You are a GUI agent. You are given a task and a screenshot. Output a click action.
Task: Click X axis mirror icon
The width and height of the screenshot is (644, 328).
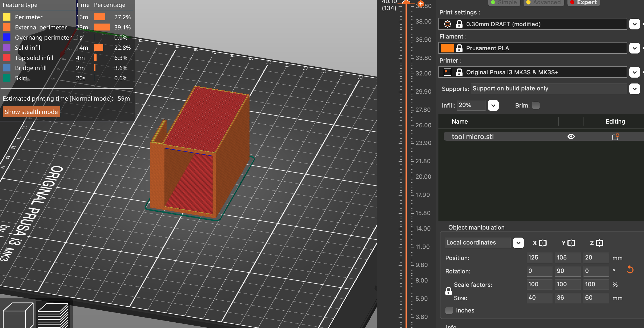pos(543,243)
